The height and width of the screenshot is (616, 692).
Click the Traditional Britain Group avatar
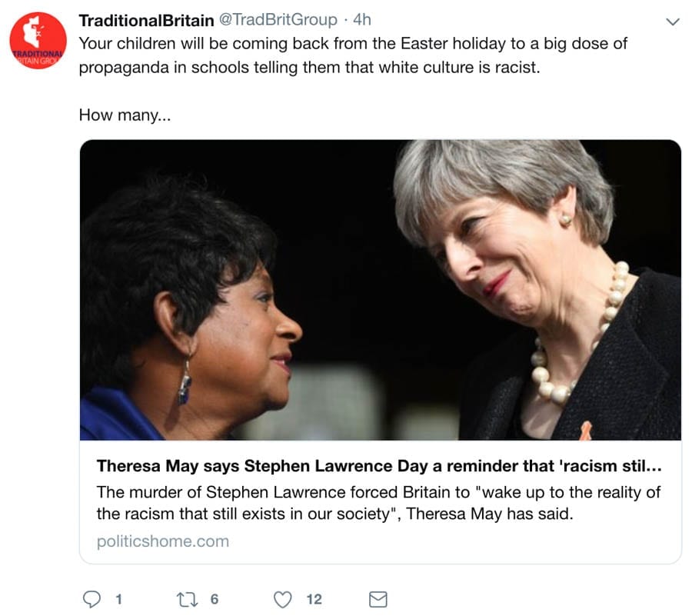coord(36,41)
